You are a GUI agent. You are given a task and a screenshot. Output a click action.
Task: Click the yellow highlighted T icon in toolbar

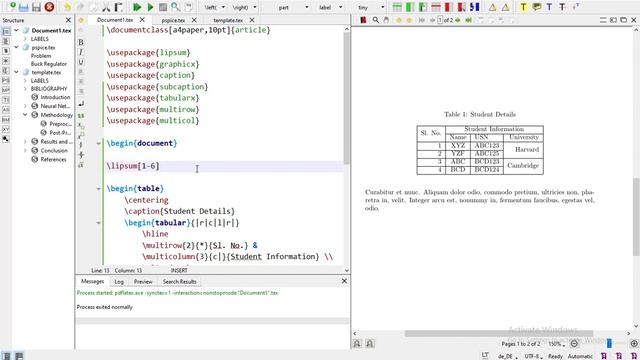[523, 7]
